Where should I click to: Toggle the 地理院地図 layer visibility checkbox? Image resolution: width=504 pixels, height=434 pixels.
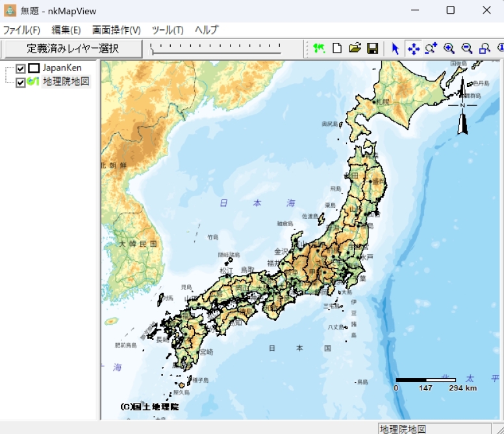21,83
